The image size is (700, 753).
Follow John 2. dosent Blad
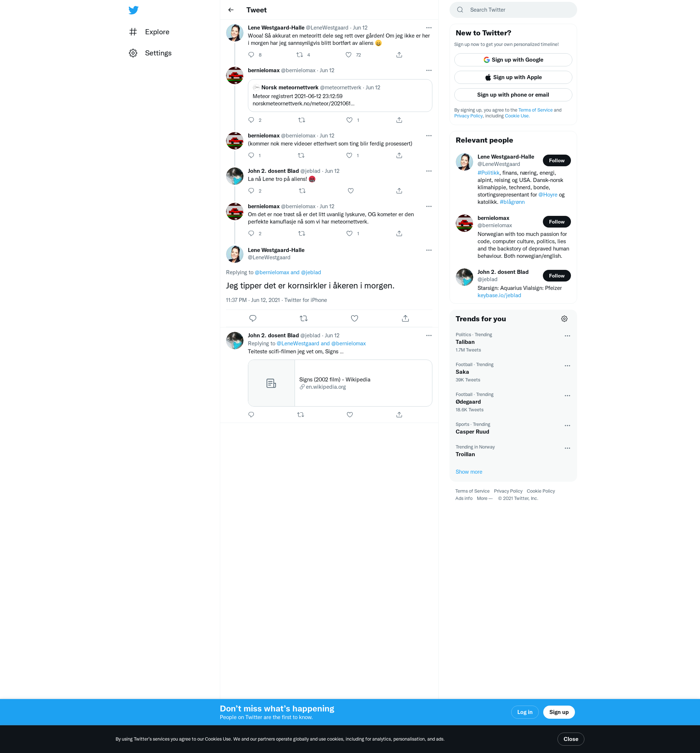pos(557,276)
